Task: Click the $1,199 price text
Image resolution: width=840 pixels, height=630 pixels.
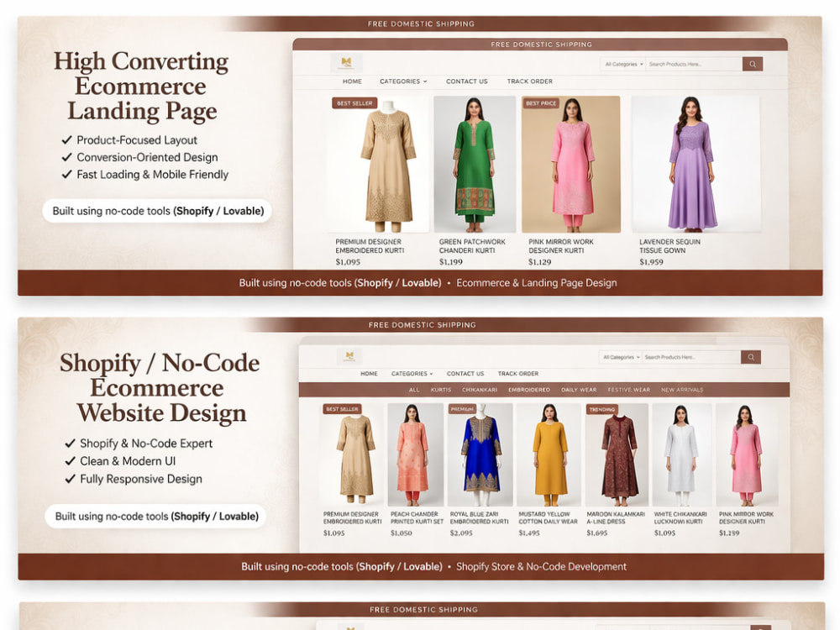Action: (x=450, y=262)
